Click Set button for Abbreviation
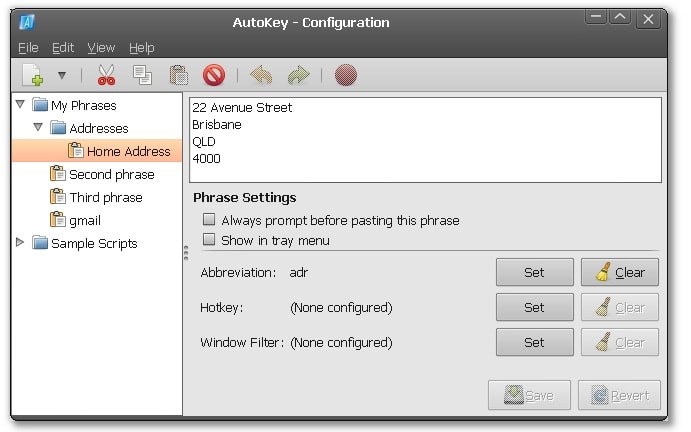Screen dimensions: 691x432 pos(535,272)
